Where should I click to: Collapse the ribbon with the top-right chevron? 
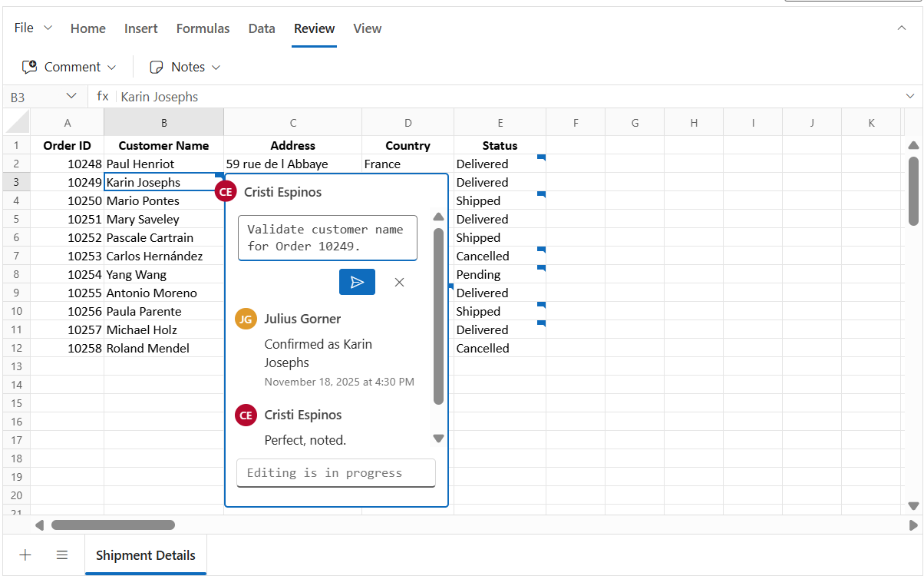coord(902,28)
